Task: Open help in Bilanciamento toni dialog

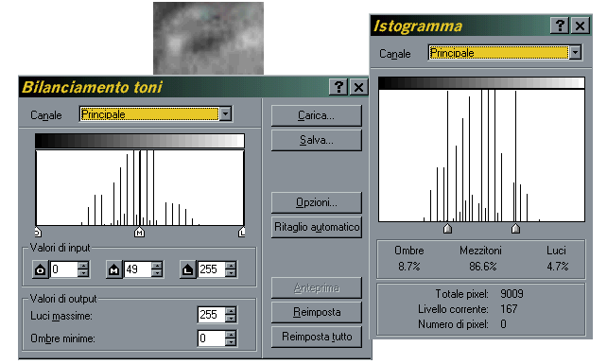Action: 338,87
